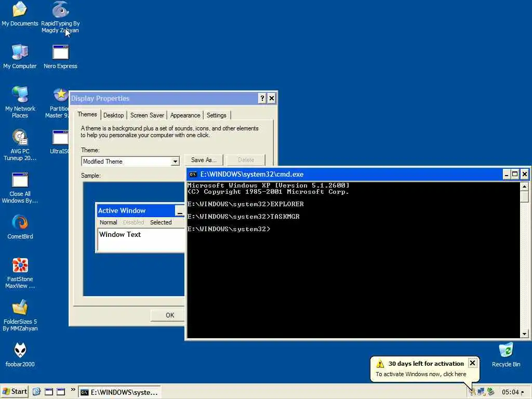Click cmd.exe title bar system icon
Image resolution: width=532 pixels, height=399 pixels.
[x=193, y=175]
